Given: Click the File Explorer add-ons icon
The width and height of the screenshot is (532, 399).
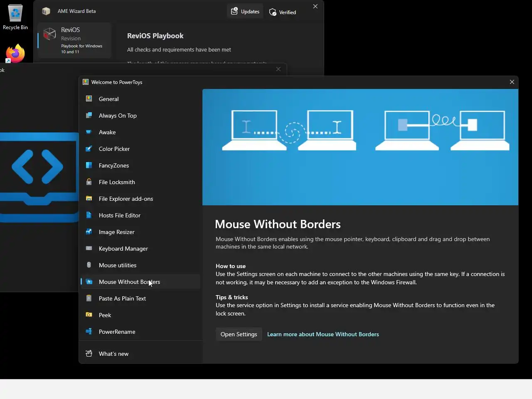Looking at the screenshot, I should pyautogui.click(x=89, y=199).
